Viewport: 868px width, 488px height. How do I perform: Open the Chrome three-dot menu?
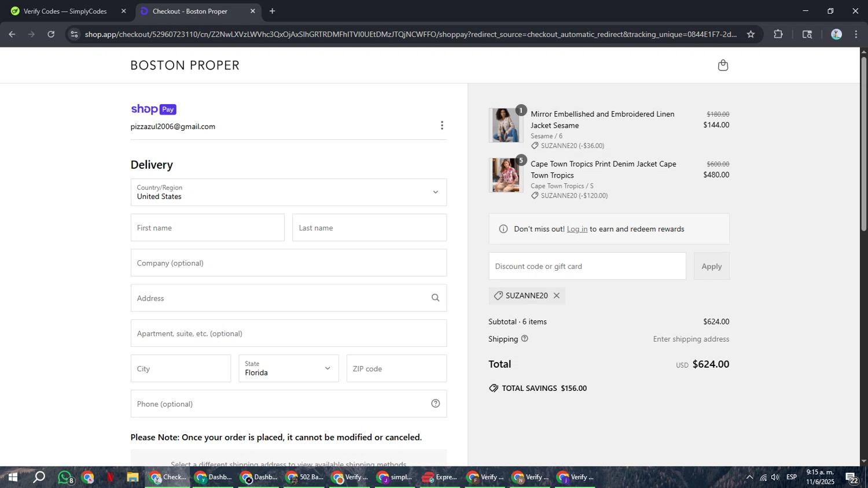click(856, 34)
